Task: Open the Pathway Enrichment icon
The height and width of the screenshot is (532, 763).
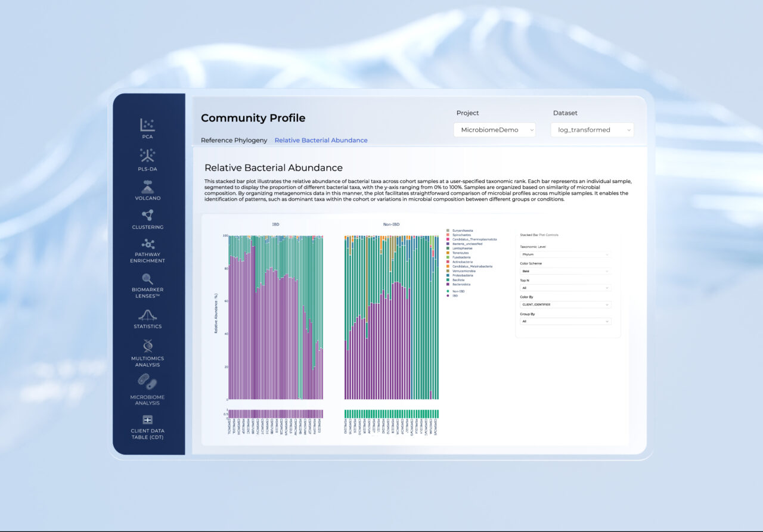Action: 147,244
